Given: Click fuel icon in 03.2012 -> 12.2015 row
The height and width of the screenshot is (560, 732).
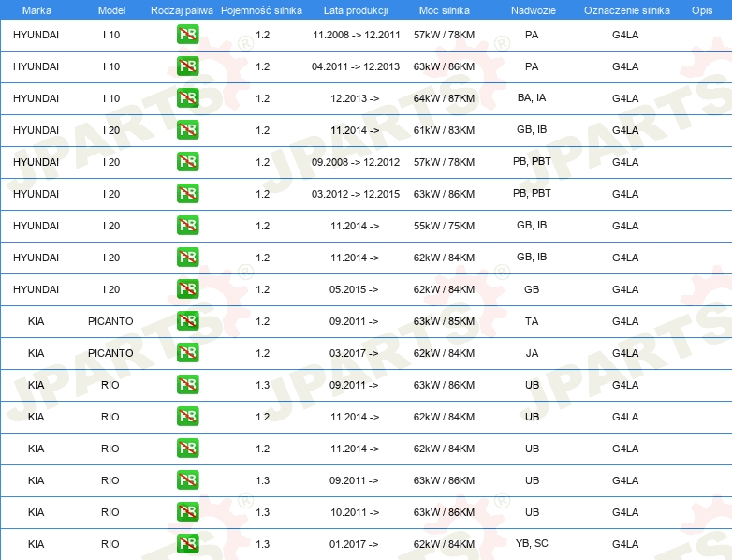Looking at the screenshot, I should [187, 193].
